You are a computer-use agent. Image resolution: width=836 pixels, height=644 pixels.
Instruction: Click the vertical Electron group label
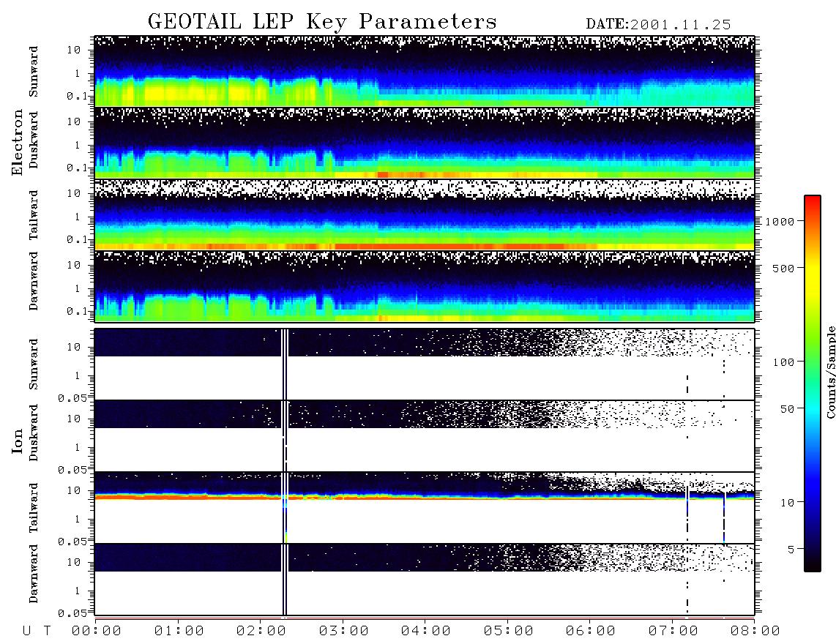[x=17, y=142]
